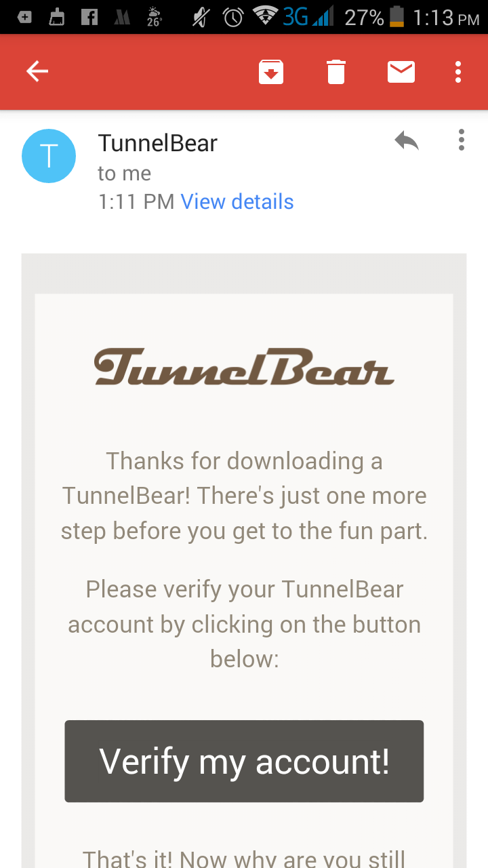Tap the Facebook notification icon
The image size is (488, 868).
pyautogui.click(x=89, y=18)
